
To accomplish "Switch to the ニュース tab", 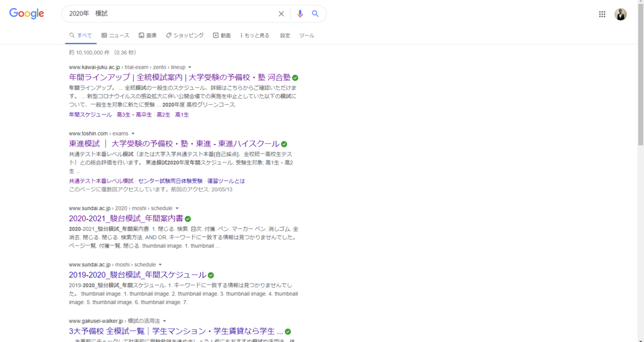I will [x=115, y=35].
